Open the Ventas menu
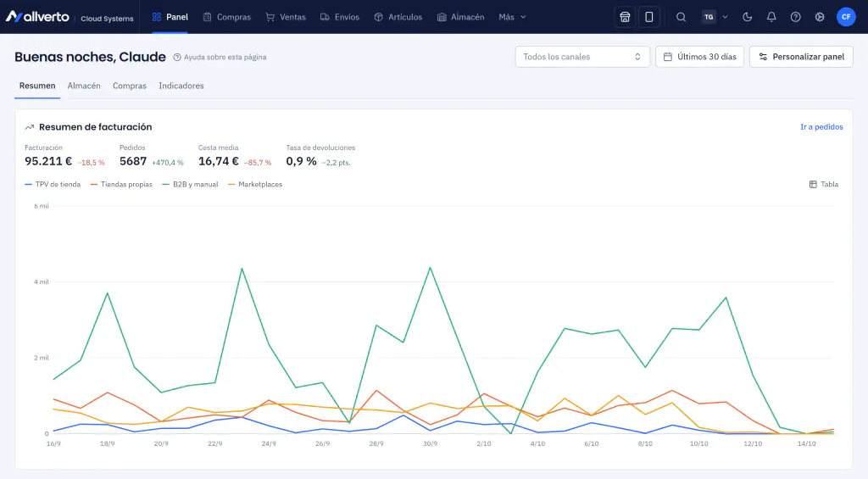The height and width of the screenshot is (479, 868). [286, 17]
